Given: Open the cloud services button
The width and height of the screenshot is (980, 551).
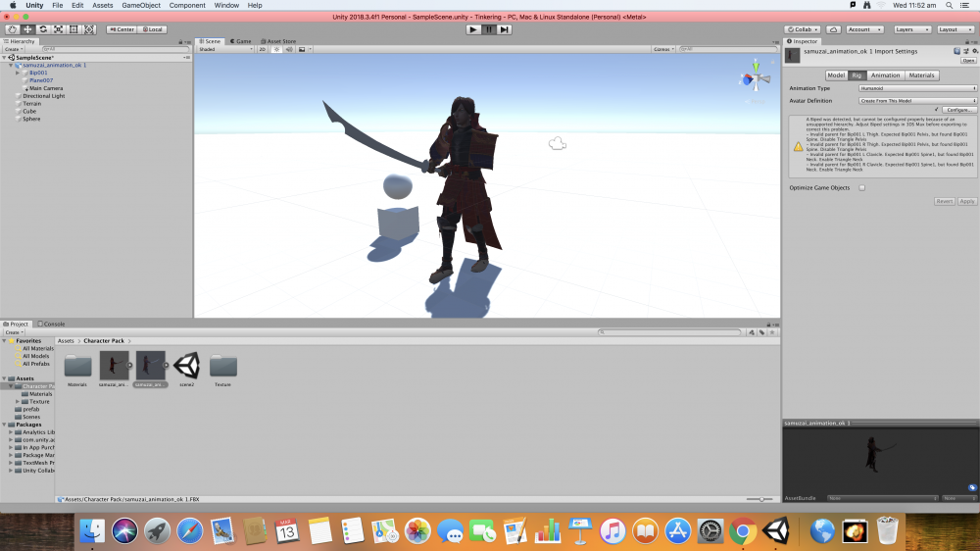Looking at the screenshot, I should click(x=833, y=29).
